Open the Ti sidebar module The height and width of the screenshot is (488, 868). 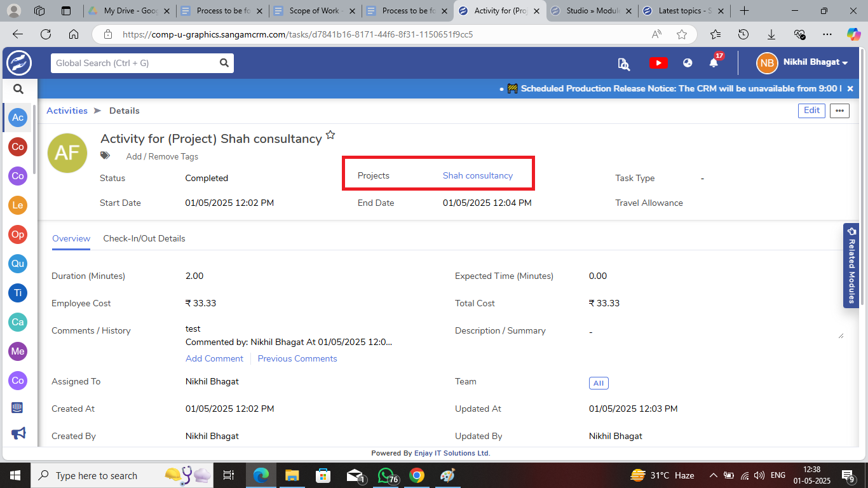pos(18,293)
